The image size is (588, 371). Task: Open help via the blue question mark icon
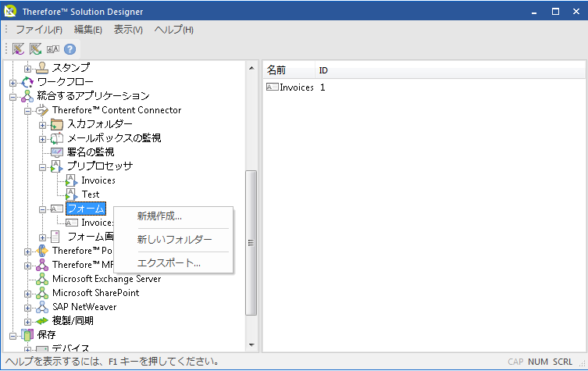(69, 49)
